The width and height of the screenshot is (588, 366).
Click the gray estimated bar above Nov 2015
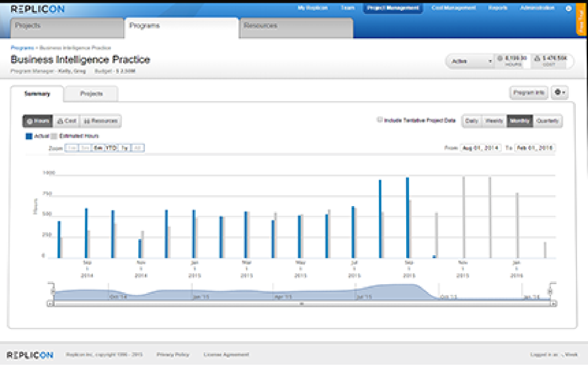point(464,217)
